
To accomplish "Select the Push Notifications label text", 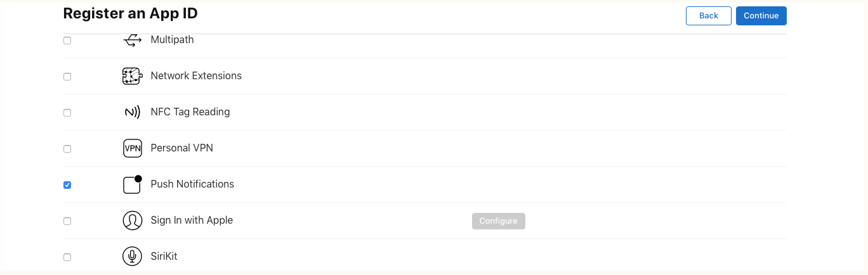I will [x=192, y=184].
